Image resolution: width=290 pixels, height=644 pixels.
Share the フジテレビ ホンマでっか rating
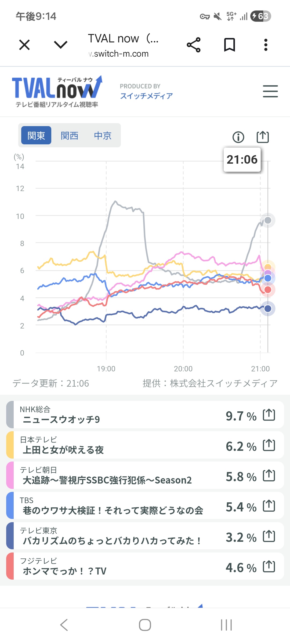pyautogui.click(x=269, y=566)
